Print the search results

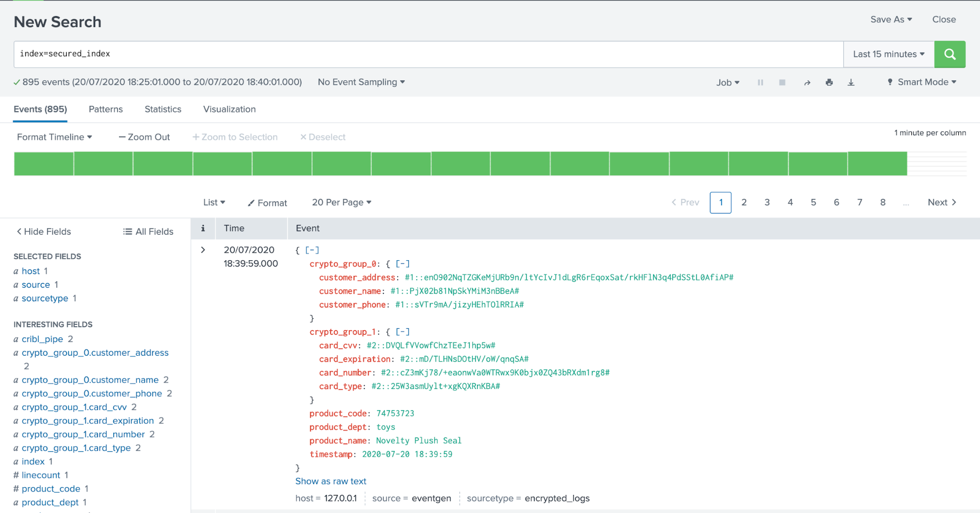tap(829, 82)
